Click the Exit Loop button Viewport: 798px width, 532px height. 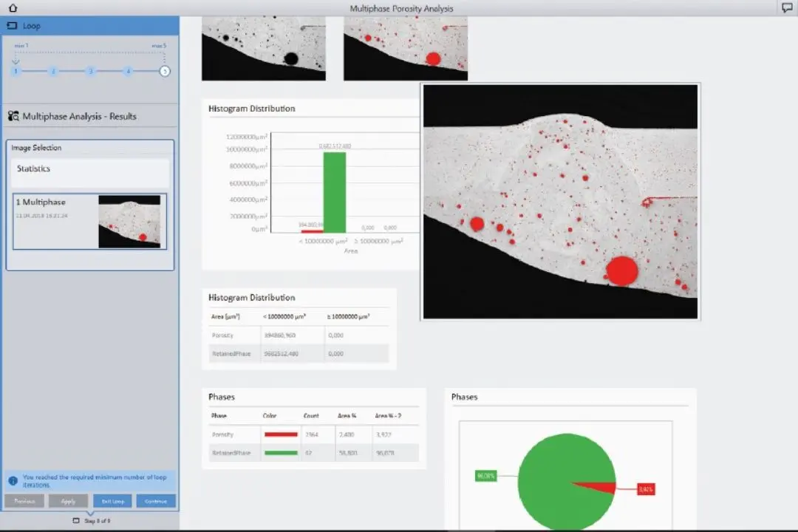tap(112, 501)
